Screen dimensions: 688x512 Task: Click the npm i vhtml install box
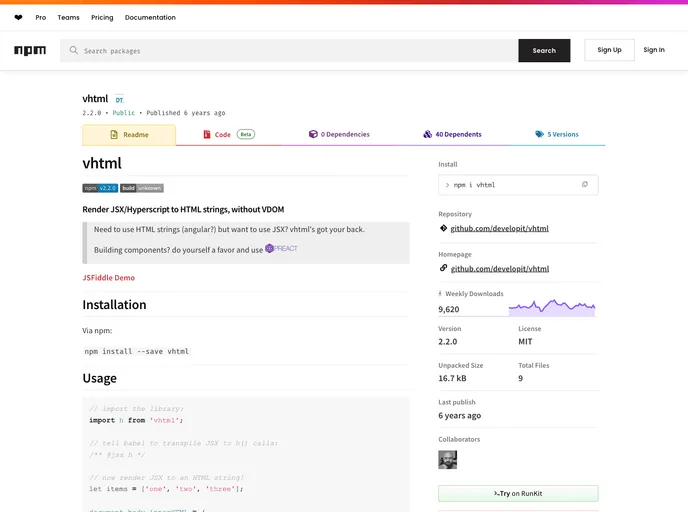pos(518,185)
